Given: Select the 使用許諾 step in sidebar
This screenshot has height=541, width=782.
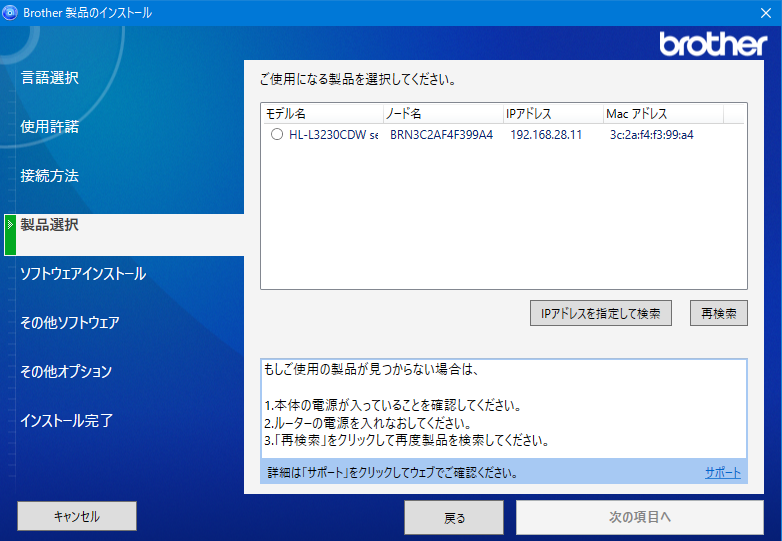Looking at the screenshot, I should pos(49,127).
